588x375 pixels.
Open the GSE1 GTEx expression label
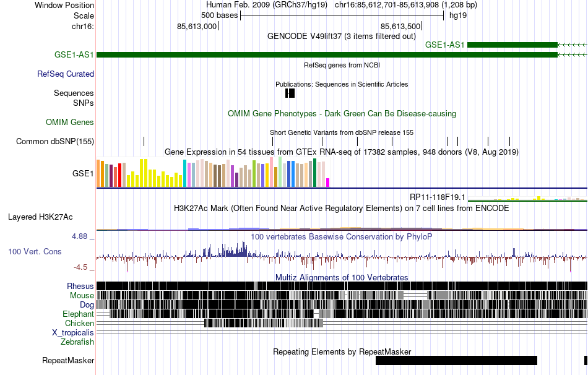(x=83, y=173)
